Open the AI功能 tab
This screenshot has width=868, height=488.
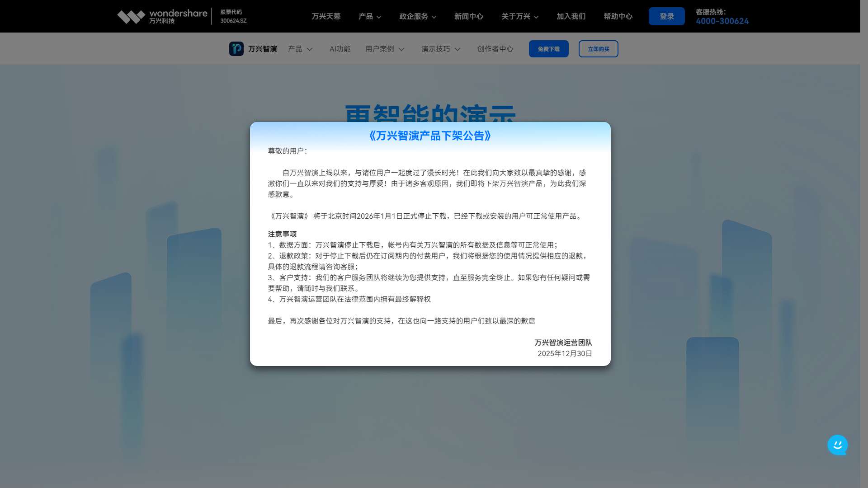pos(340,49)
